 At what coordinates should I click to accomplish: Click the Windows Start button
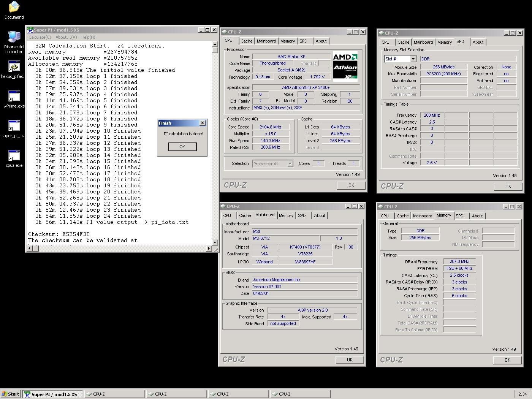pos(10,394)
